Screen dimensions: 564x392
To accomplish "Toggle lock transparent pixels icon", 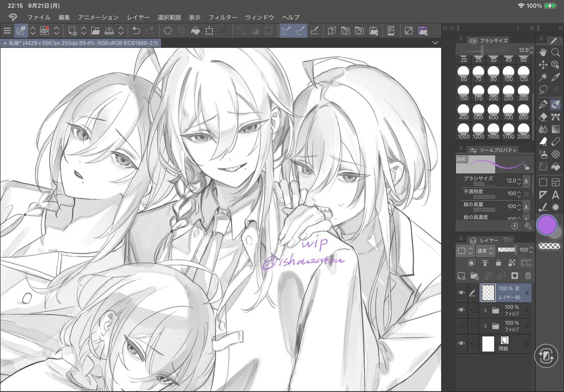I will [x=512, y=263].
